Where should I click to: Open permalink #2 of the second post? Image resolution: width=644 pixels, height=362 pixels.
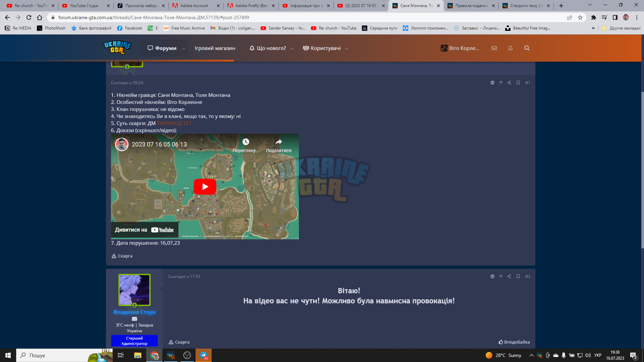[x=528, y=277]
